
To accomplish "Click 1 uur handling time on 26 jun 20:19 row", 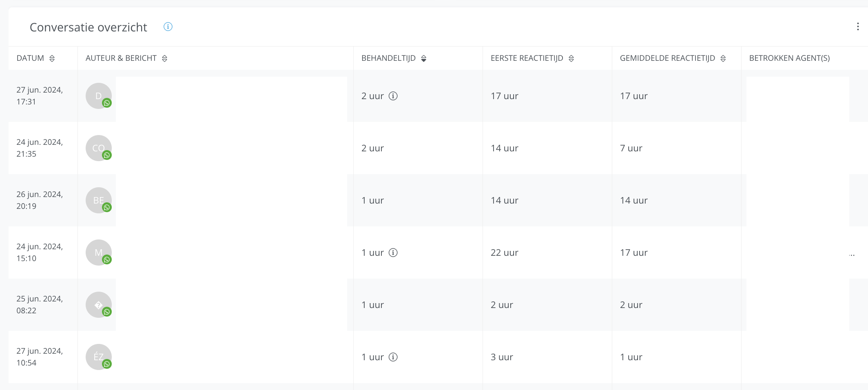I will point(372,200).
